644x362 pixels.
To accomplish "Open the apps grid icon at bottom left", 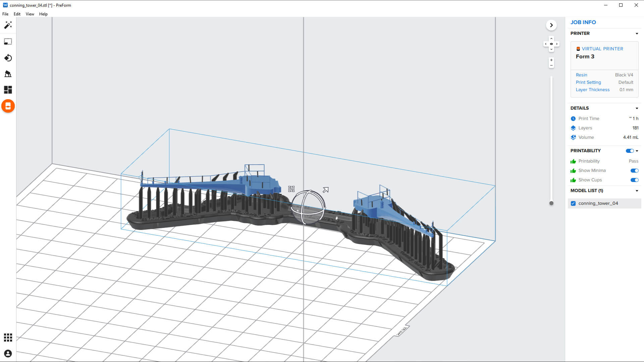I will (8, 337).
